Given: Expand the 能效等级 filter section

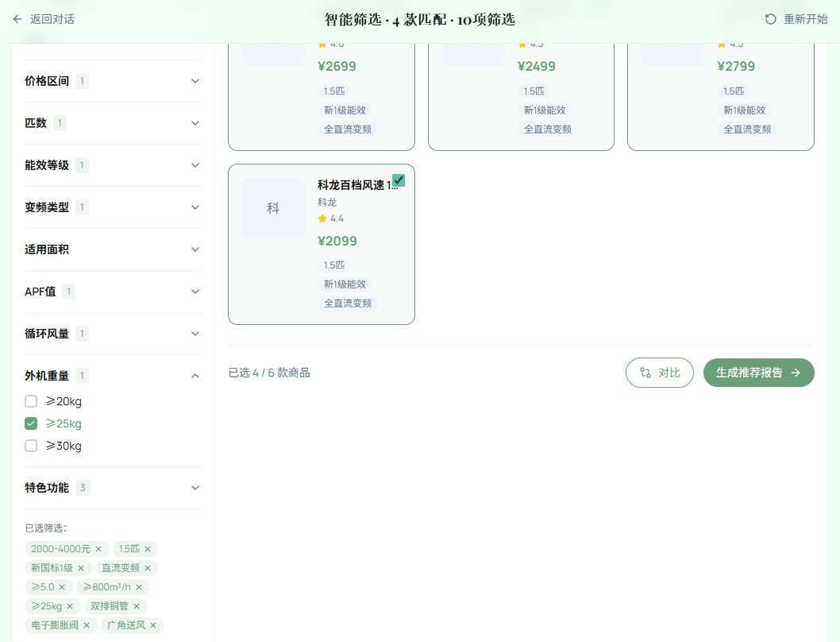Looking at the screenshot, I should (113, 165).
